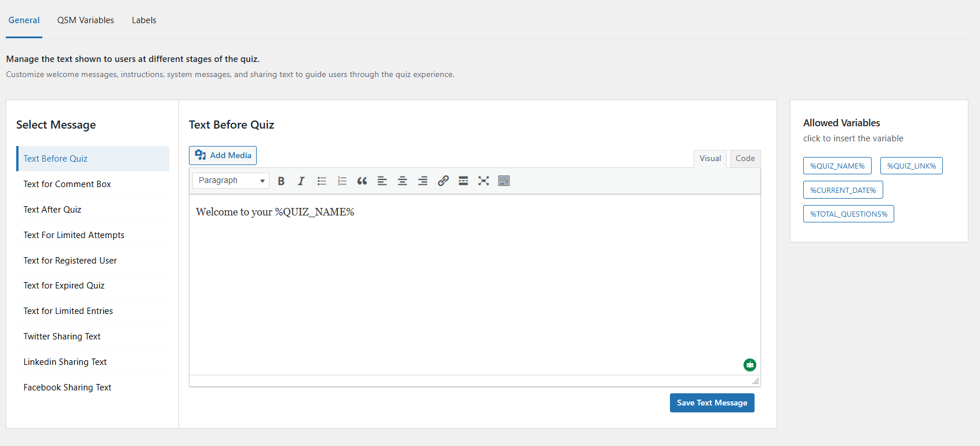
Task: Select Text For Limited Attempts message
Action: (x=93, y=235)
